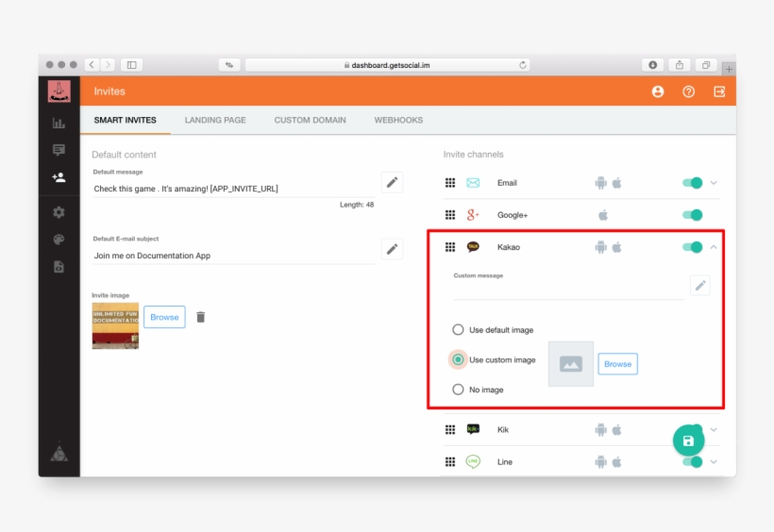Open the browser share button
Viewport: 774px width, 532px height.
pos(680,65)
